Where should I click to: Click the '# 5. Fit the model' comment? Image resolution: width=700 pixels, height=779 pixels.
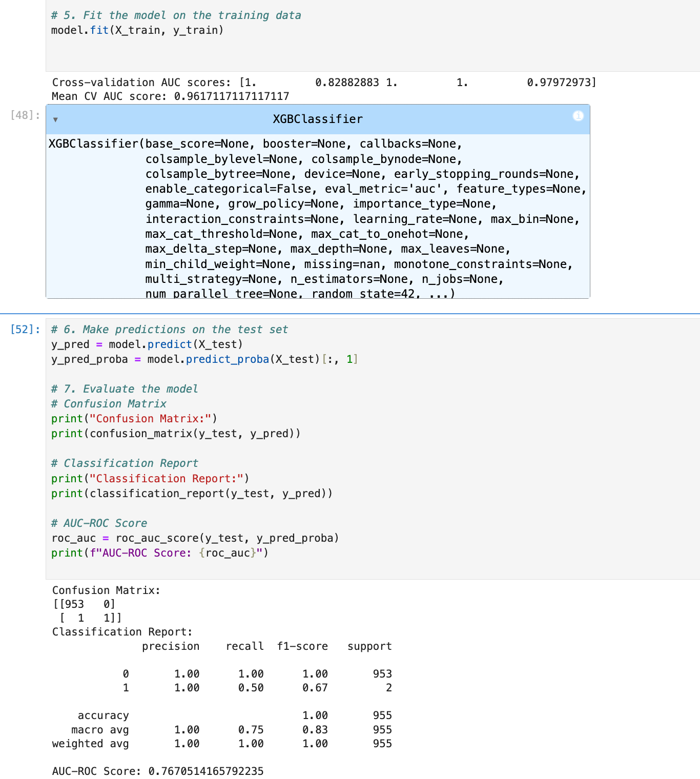pos(176,15)
